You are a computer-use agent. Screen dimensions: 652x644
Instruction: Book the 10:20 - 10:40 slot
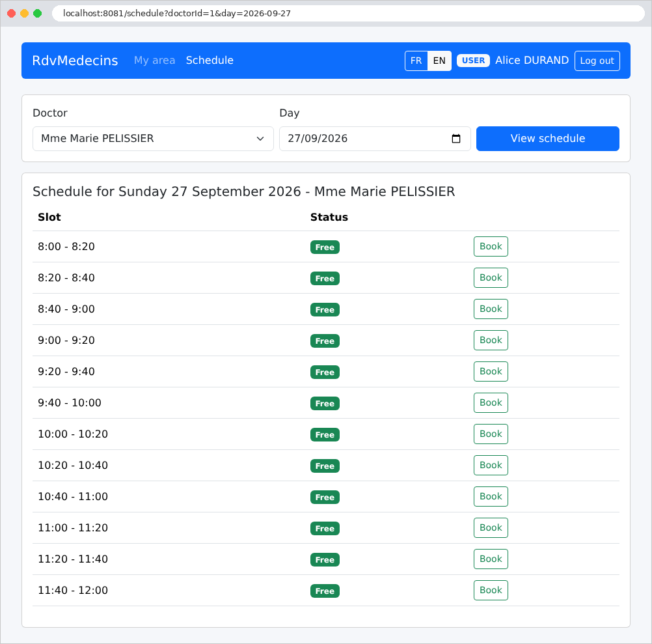click(491, 465)
